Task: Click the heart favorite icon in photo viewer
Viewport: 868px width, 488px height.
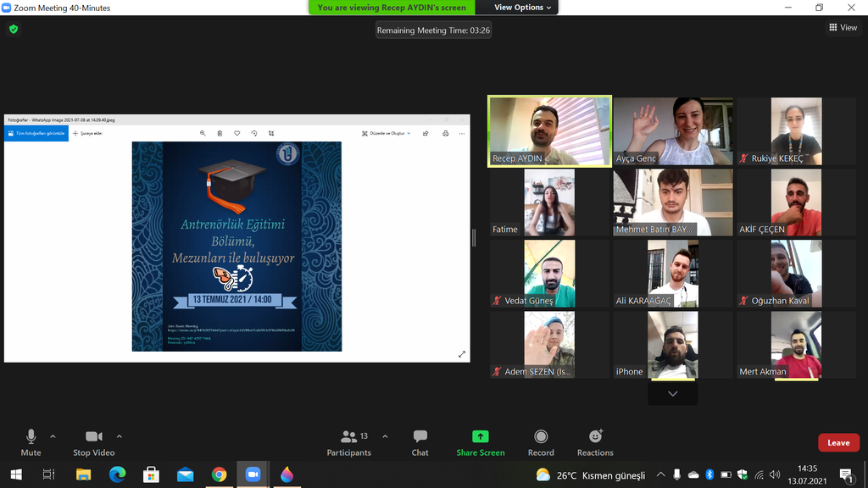Action: coord(237,133)
